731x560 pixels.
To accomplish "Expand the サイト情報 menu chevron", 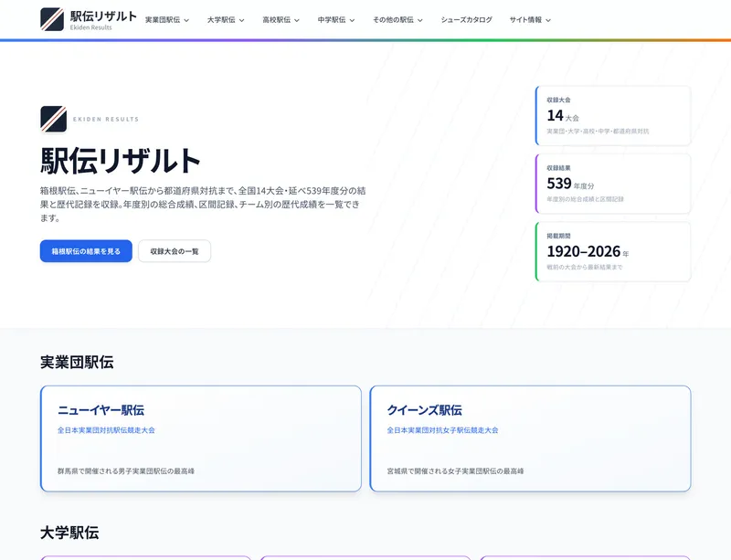I will tap(548, 20).
